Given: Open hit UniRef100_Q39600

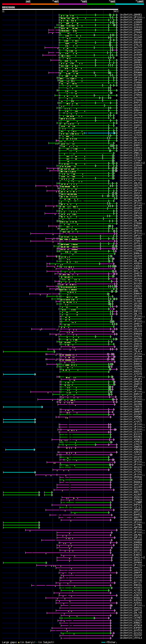Looking at the screenshot, I should (x=131, y=25).
